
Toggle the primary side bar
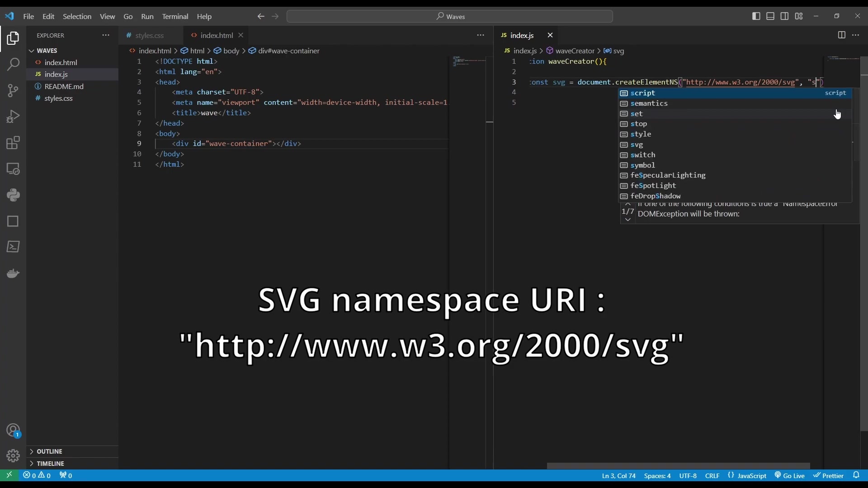[756, 16]
